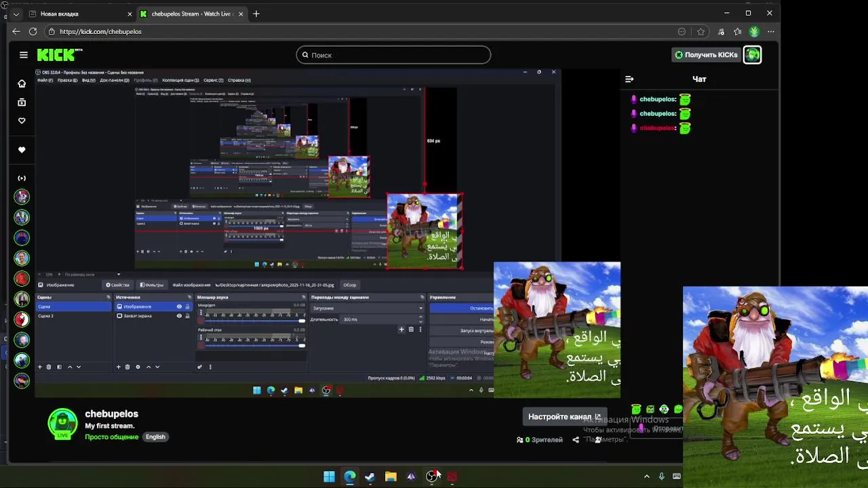Open Microsoft Edge from the taskbar

[349, 476]
